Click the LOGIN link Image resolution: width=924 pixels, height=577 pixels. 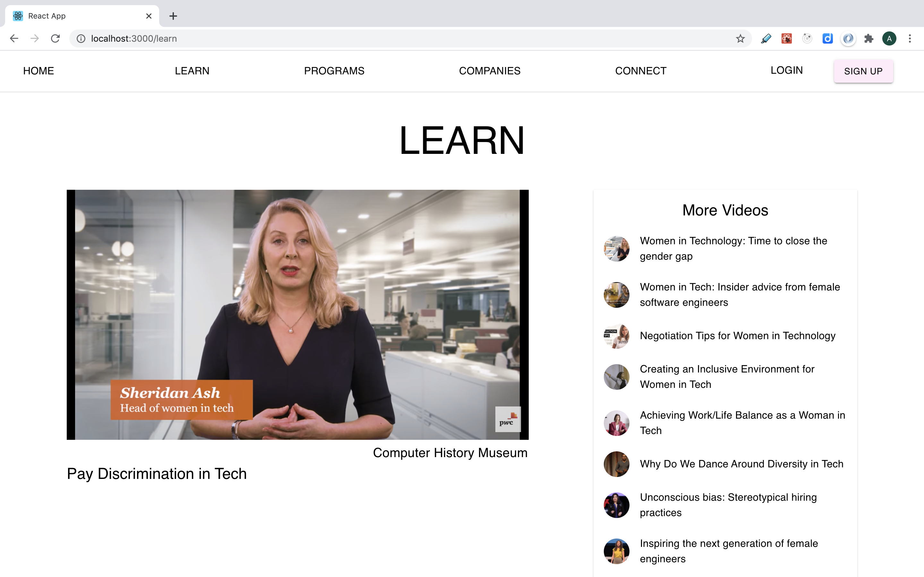pos(787,70)
